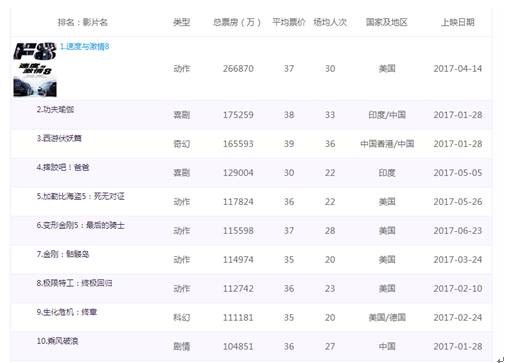Image resolution: width=507 pixels, height=363 pixels.
Task: Click release date 2017-05-05
Action: [458, 173]
